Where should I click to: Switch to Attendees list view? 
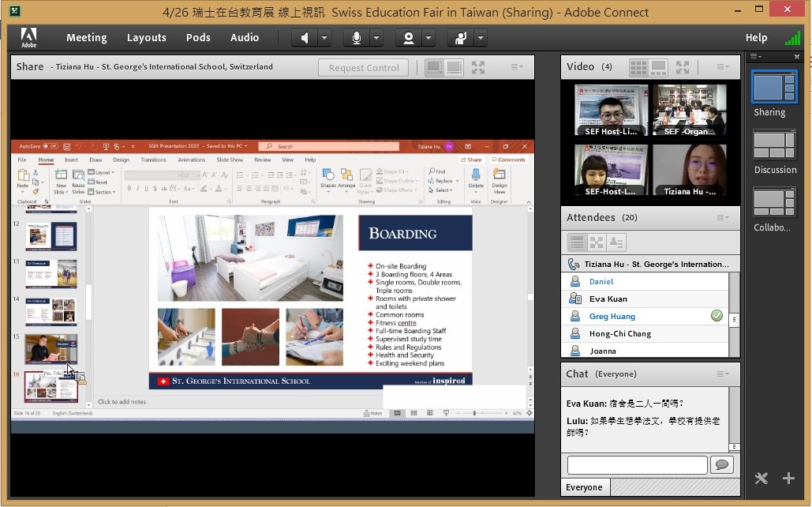click(x=577, y=242)
